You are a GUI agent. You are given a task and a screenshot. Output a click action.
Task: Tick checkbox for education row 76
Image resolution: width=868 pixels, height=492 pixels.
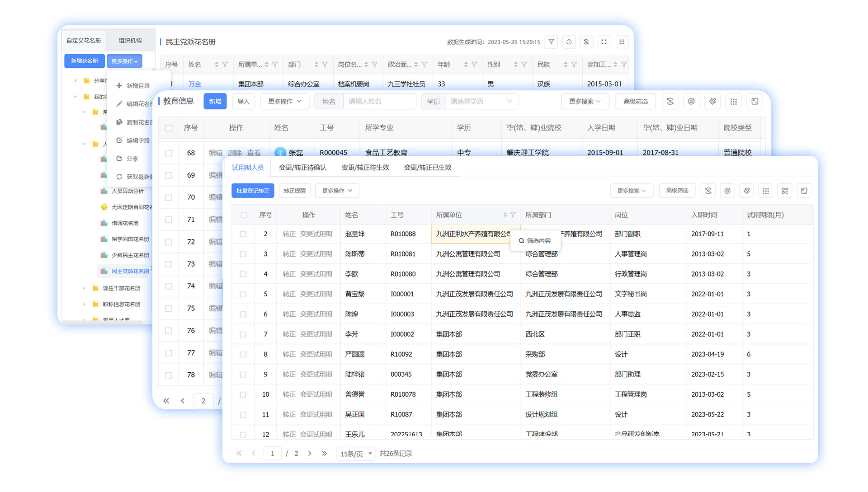pyautogui.click(x=169, y=331)
